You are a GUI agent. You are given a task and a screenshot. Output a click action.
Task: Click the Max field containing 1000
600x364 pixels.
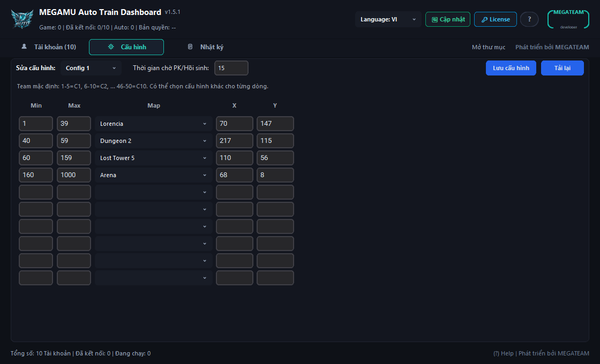pos(74,175)
